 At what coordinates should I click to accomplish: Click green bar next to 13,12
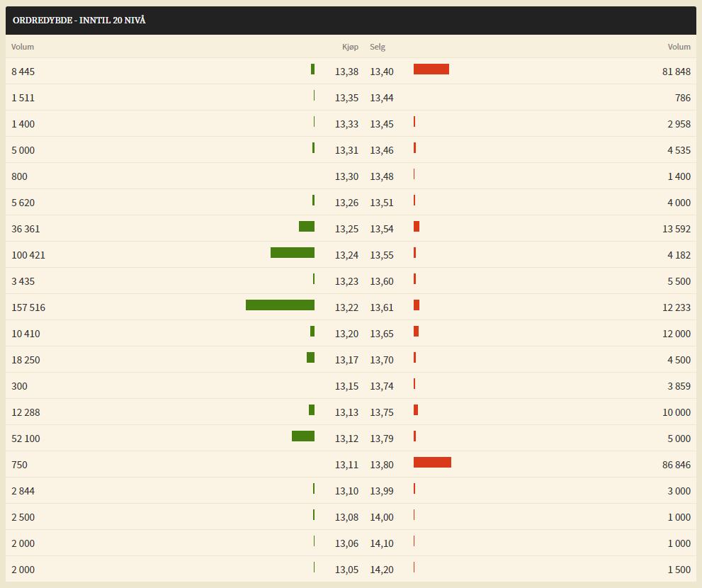(303, 436)
